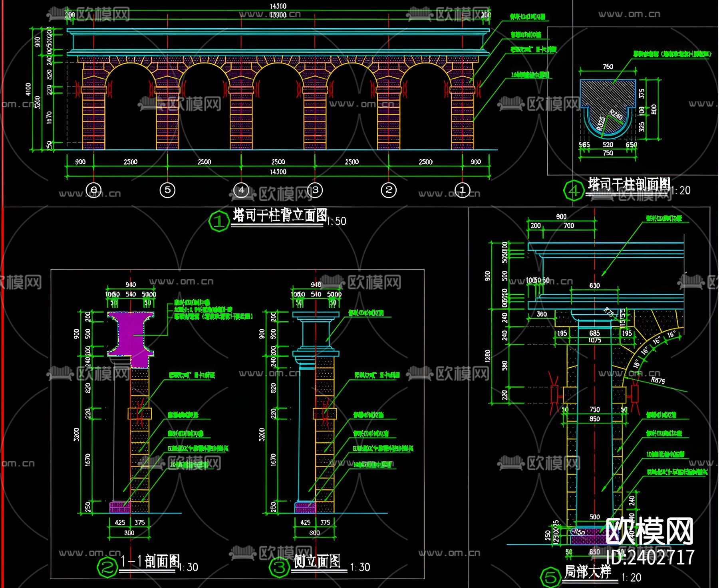This screenshot has height=588, width=719.
Task: Click the 2500 dimension between axes 2 and 1
Action: tap(425, 162)
